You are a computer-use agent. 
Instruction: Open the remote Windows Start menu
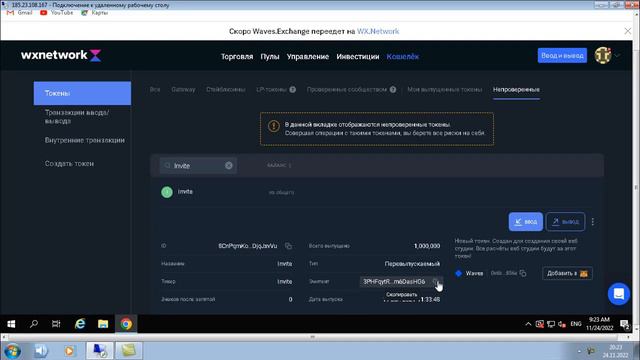coord(11,324)
